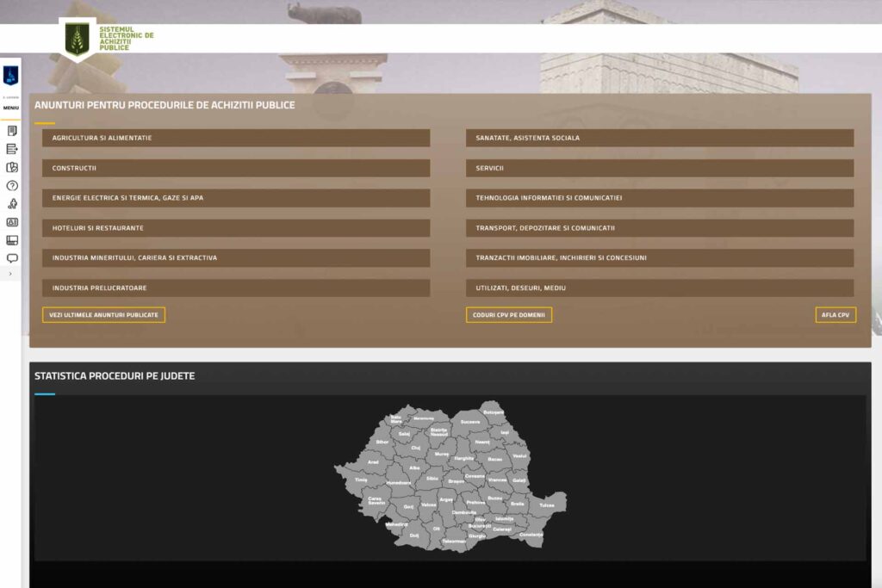Open the pie chart icon in sidebar
Viewport: 882px width, 588px height.
[12, 167]
